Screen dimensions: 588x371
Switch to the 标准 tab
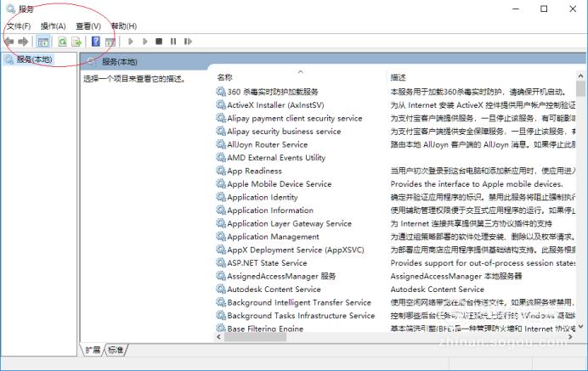(116, 350)
